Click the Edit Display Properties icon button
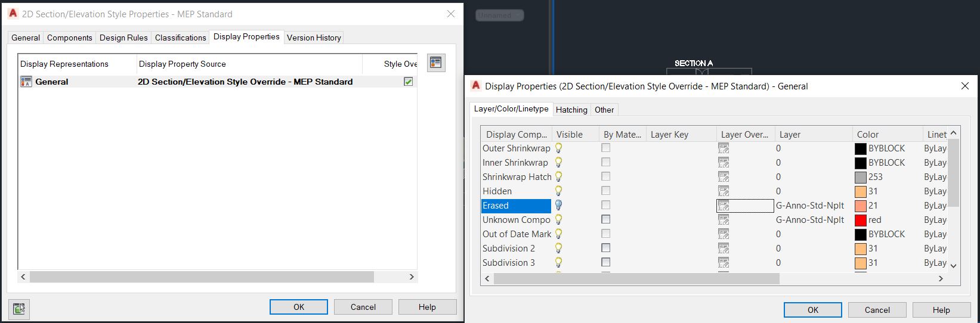Image resolution: width=980 pixels, height=323 pixels. pyautogui.click(x=436, y=63)
